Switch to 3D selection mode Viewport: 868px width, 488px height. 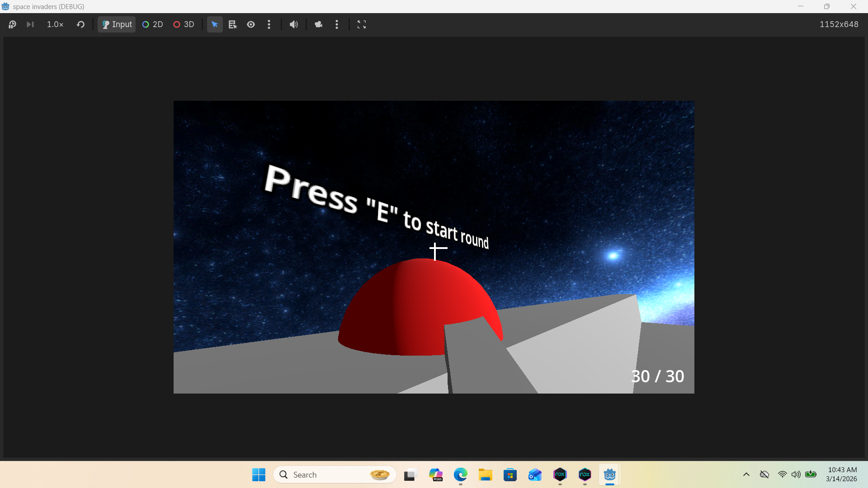click(184, 24)
